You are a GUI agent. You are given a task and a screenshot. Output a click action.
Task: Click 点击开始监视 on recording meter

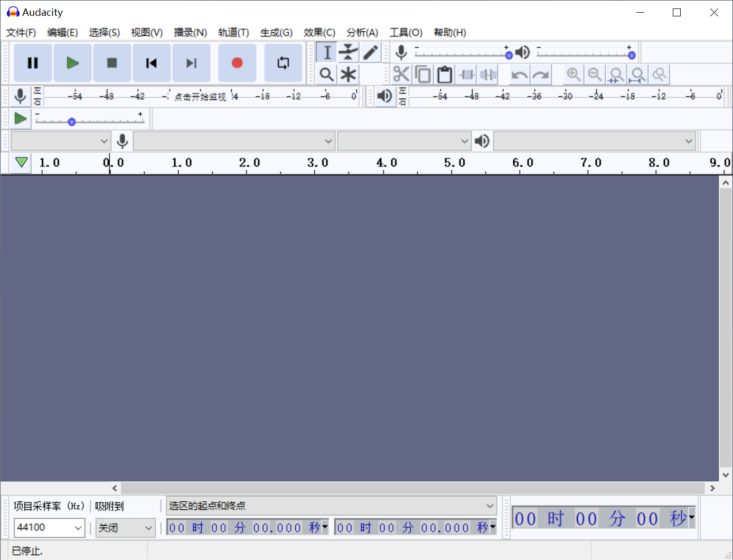pos(200,97)
